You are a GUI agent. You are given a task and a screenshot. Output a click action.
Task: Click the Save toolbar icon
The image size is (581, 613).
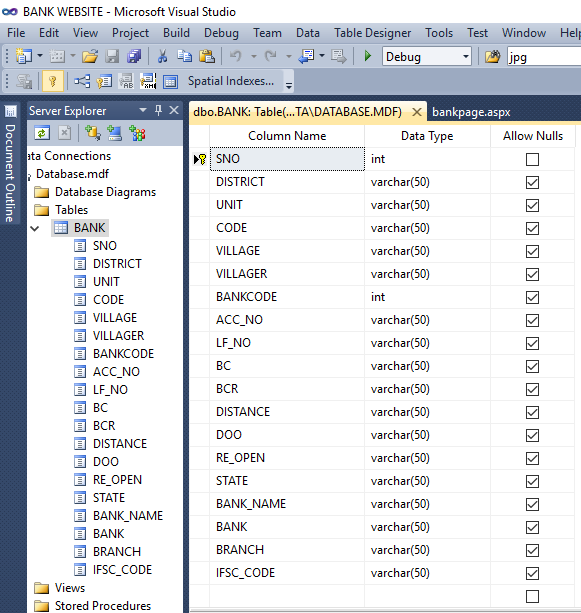tap(112, 57)
